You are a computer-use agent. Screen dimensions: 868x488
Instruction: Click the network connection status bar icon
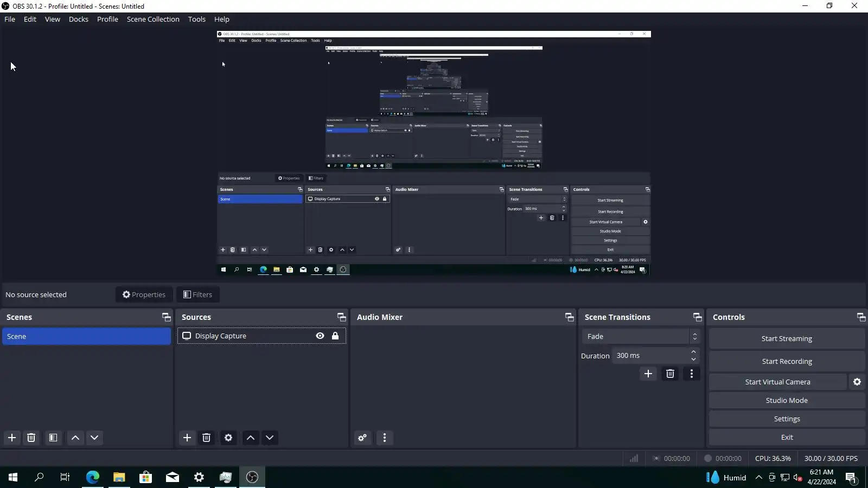tap(785, 478)
